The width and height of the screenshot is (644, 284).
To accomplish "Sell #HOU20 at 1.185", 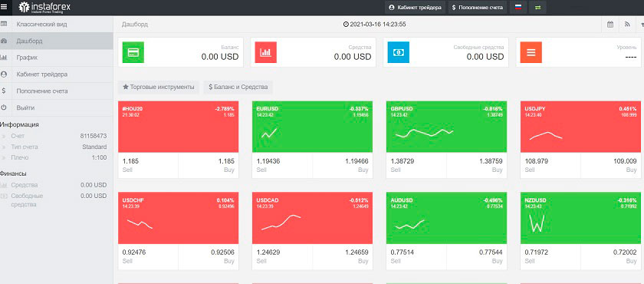I will (x=148, y=166).
